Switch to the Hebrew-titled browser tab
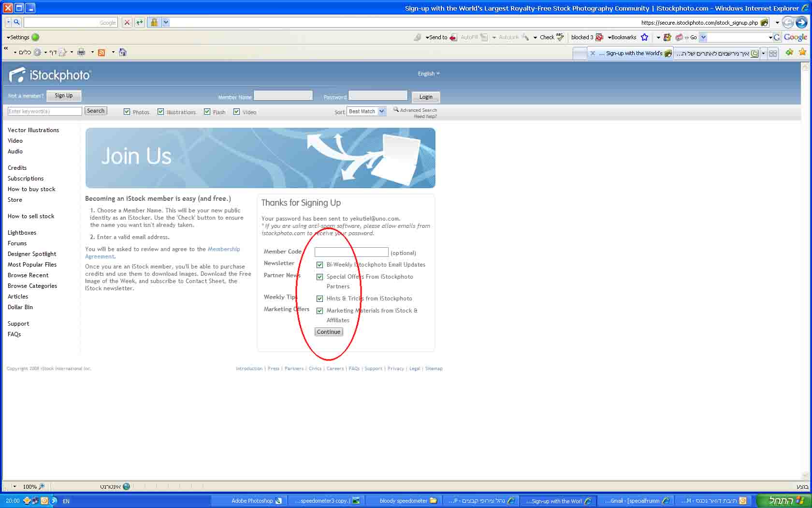This screenshot has height=508, width=812. tap(717, 53)
